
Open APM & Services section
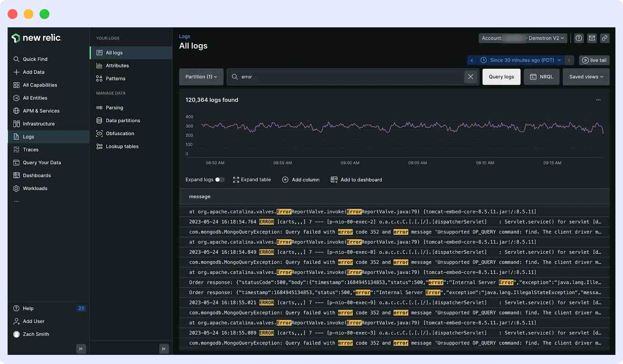[x=41, y=111]
